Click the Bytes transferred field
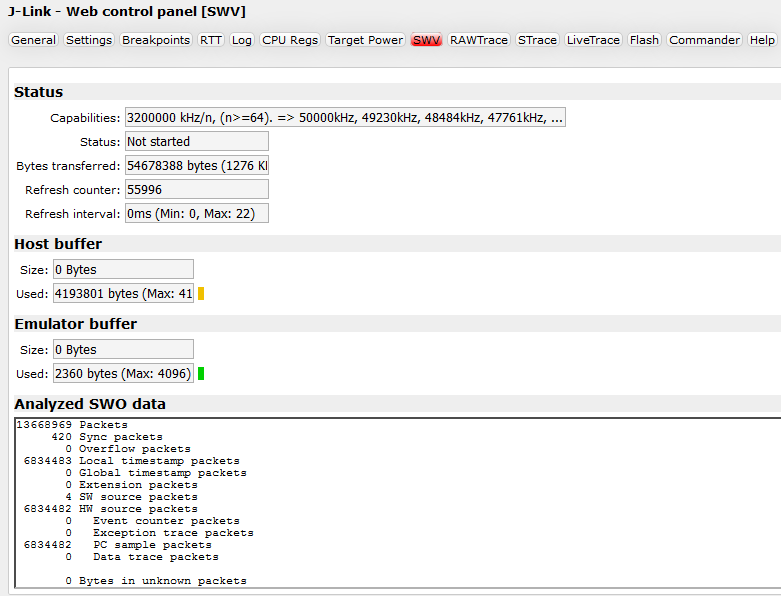781x596 pixels. pos(197,165)
